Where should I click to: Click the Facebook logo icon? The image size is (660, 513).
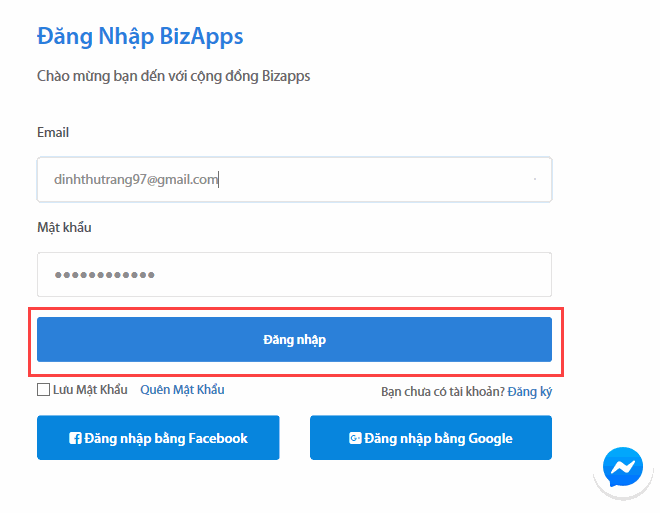[74, 438]
